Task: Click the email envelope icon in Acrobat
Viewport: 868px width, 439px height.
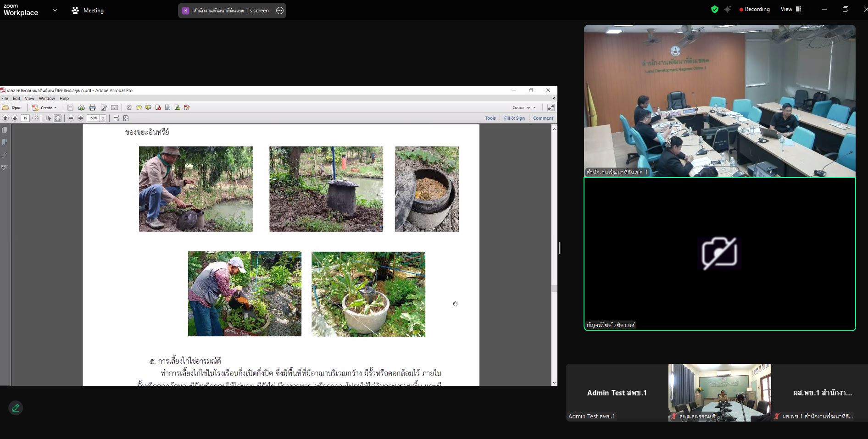Action: click(115, 108)
